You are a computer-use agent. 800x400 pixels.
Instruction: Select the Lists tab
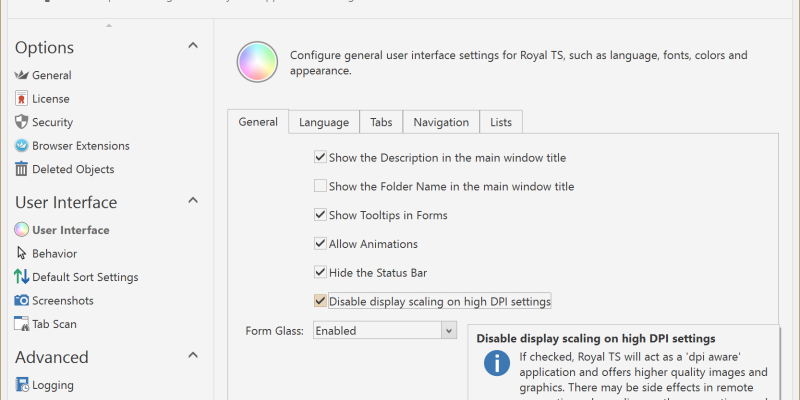pos(501,122)
